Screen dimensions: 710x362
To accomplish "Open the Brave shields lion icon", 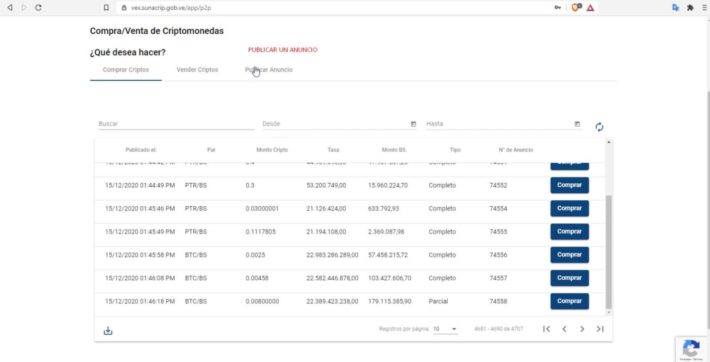I will (x=576, y=7).
